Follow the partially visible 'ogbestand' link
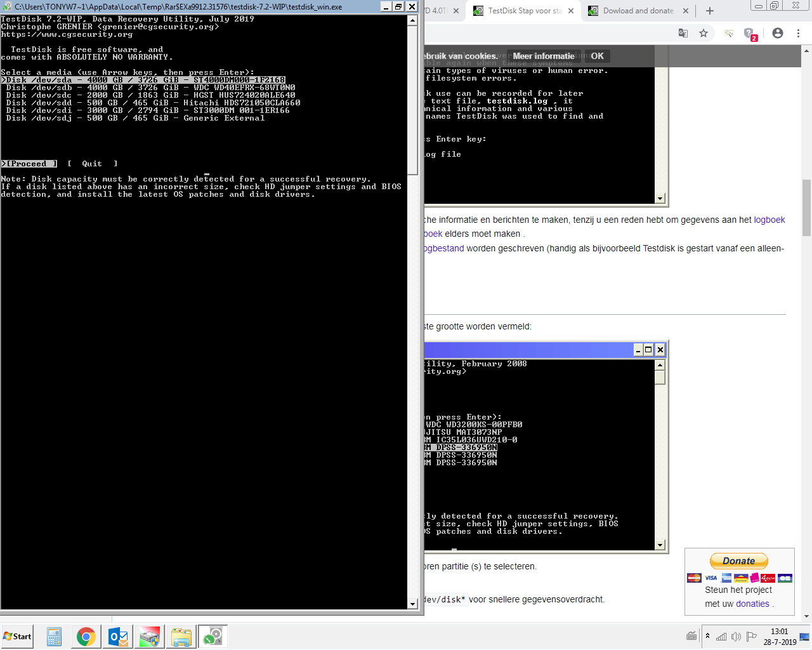 pos(443,248)
